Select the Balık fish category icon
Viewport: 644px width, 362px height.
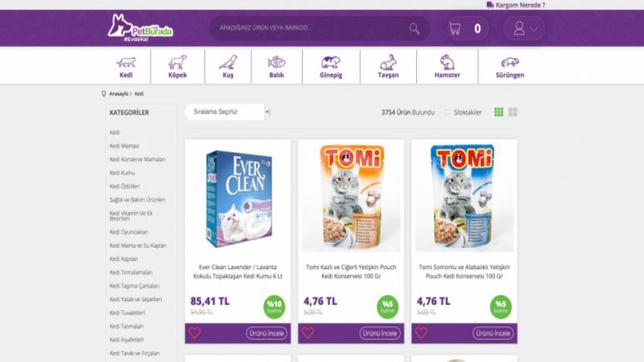coord(276,62)
